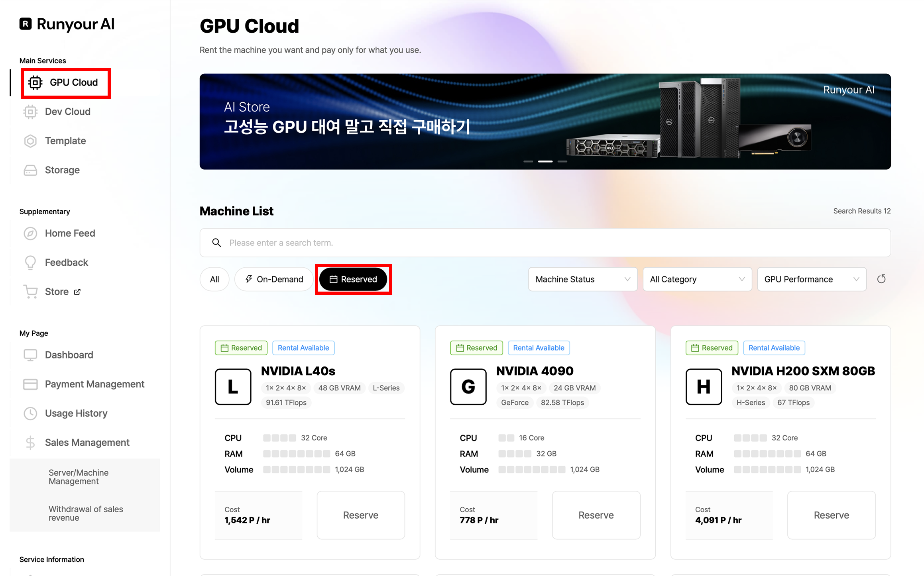Select the third banner carousel indicator
This screenshot has height=576, width=924.
(x=562, y=161)
